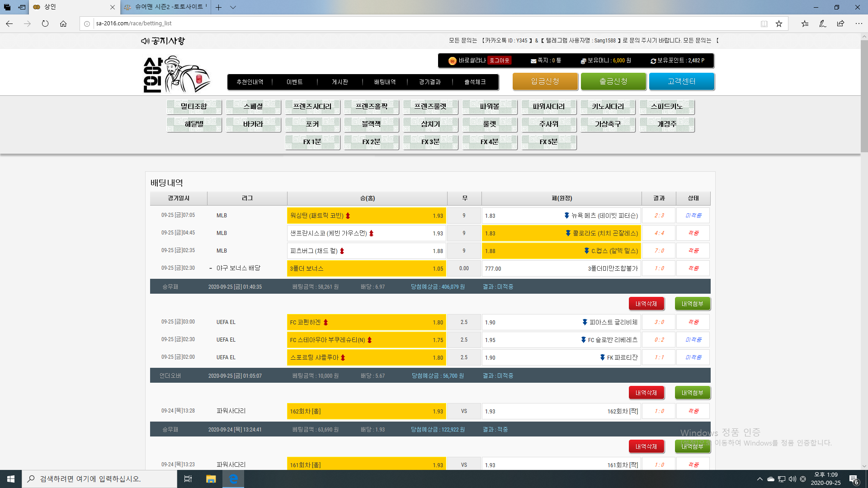Open the tab list dropdown chevron
868x488 pixels.
click(233, 7)
